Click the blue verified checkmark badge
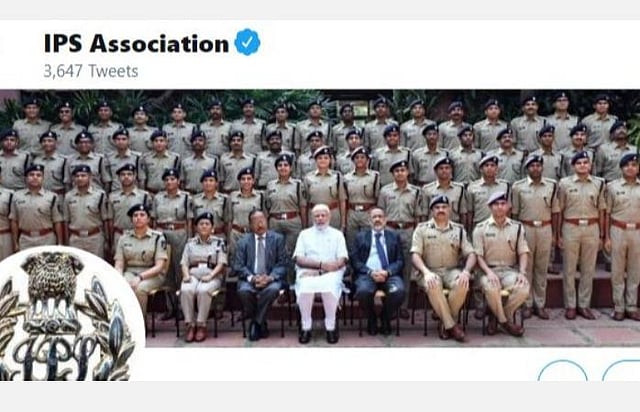 pos(247,42)
